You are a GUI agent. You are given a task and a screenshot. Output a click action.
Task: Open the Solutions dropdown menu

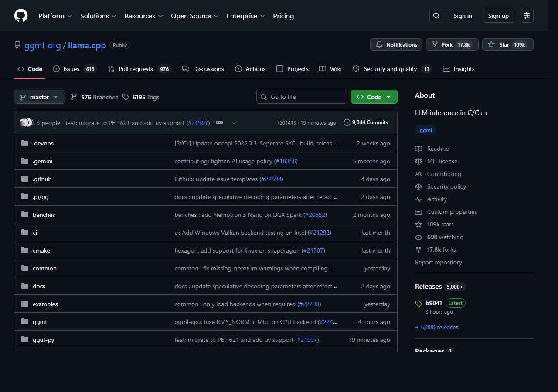(98, 16)
